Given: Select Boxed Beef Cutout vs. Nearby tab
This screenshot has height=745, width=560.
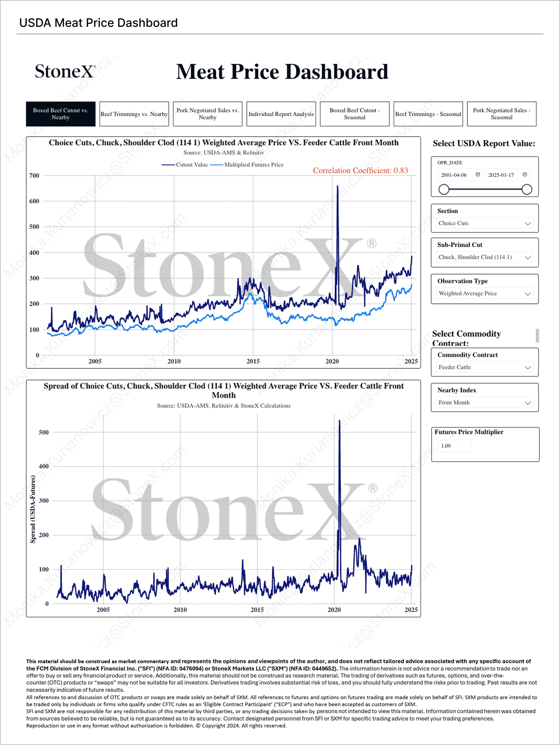Looking at the screenshot, I should pyautogui.click(x=61, y=114).
